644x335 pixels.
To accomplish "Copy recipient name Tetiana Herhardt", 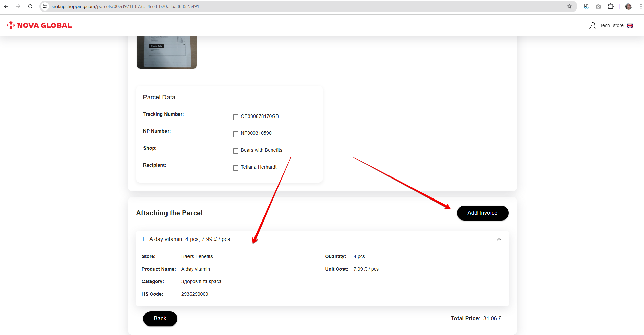I will (x=235, y=167).
